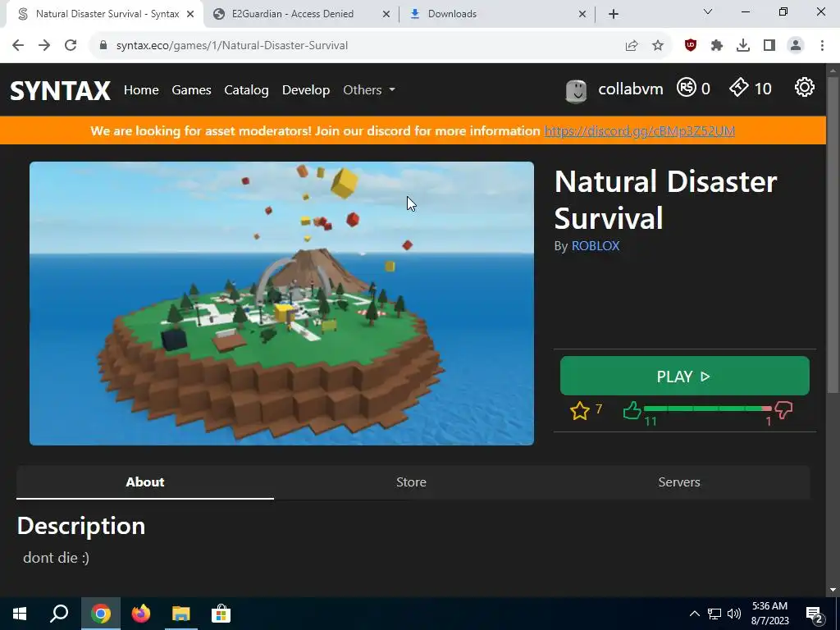Click the Chrome forward arrow
Viewport: 840px width, 630px height.
click(x=44, y=46)
